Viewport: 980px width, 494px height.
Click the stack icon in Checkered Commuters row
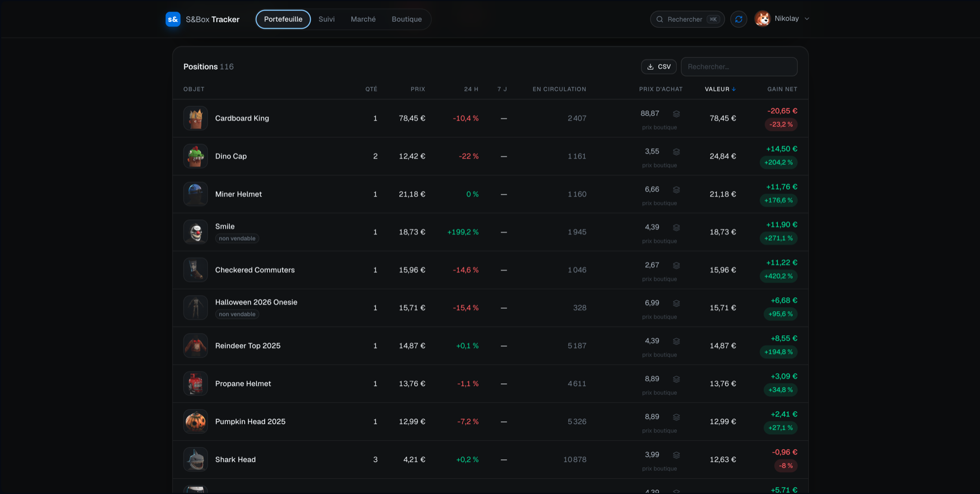676,265
